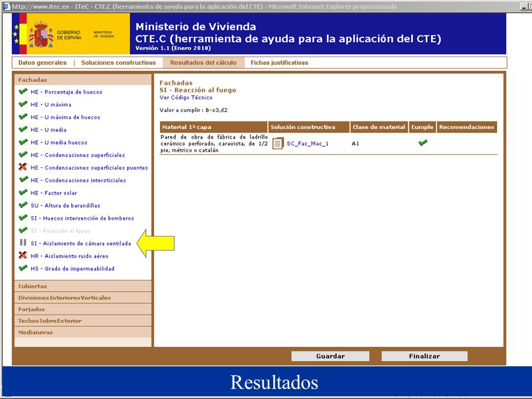Viewport: 532px width, 399px height.
Task: Click green check icon beside Condensaciones intersticiales
Action: pos(23,180)
